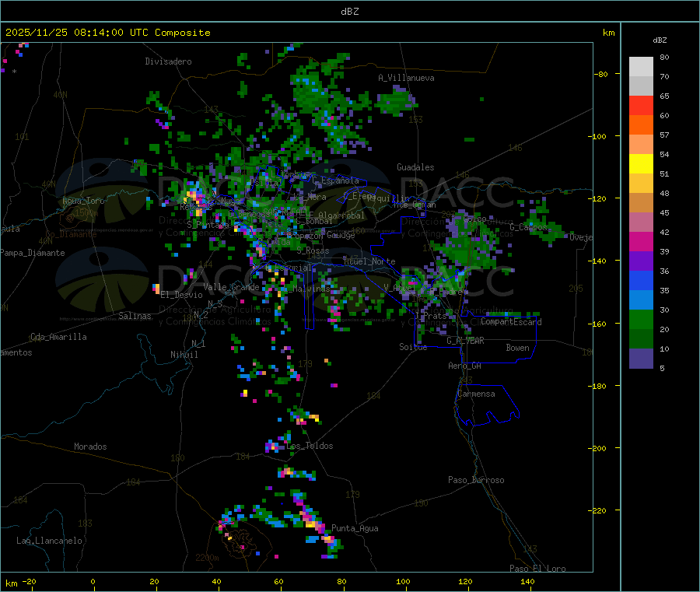Click the Nihuel_Norte map label
Viewport: 700px width, 592px height.
click(x=369, y=261)
